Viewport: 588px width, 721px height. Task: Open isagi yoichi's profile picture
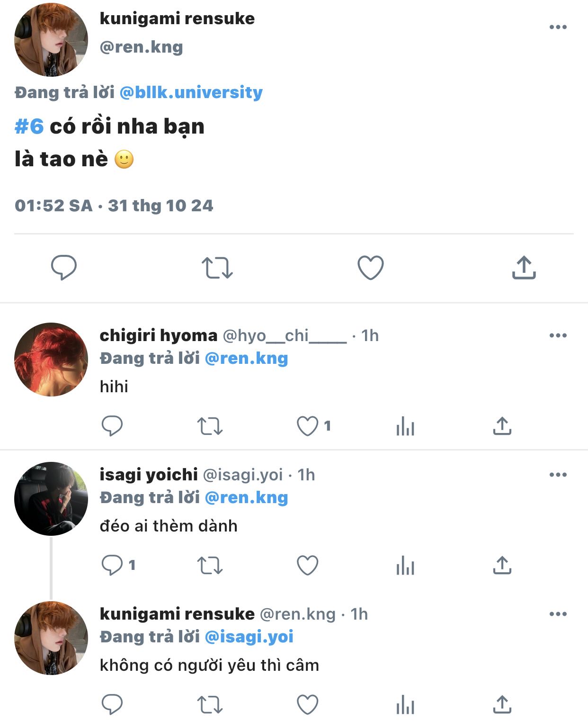[x=51, y=499]
